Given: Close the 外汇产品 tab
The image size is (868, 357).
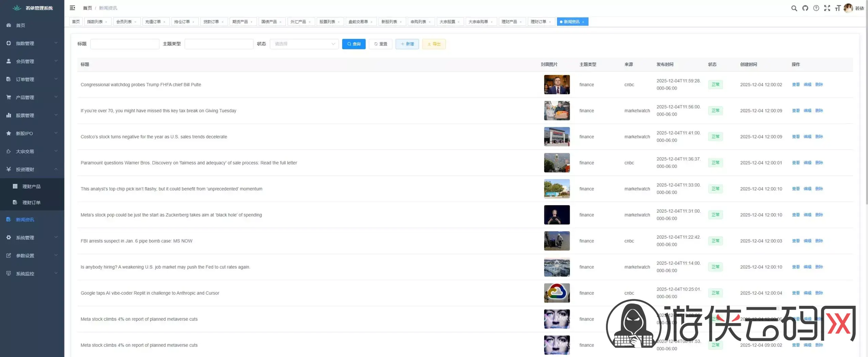Looking at the screenshot, I should pyautogui.click(x=310, y=22).
